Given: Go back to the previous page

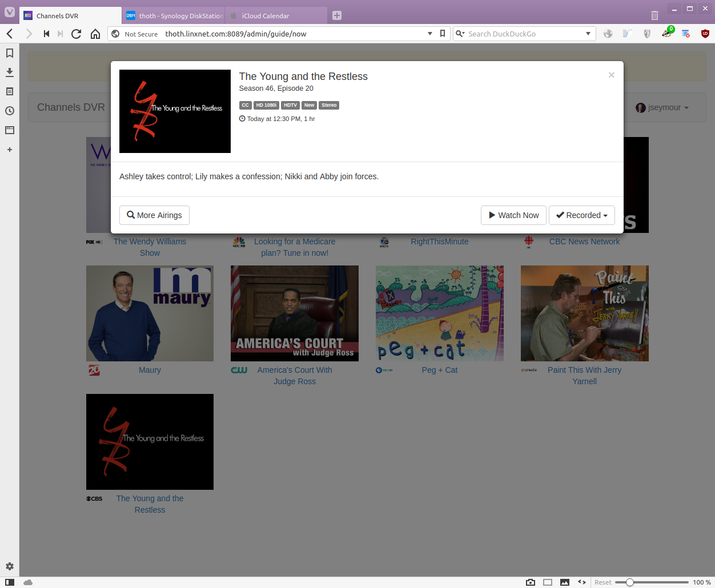Looking at the screenshot, I should [10, 34].
